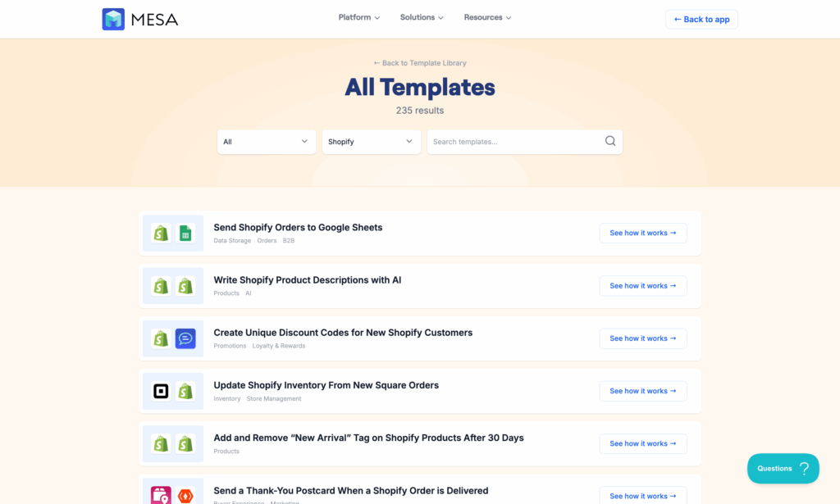This screenshot has height=504, width=840.
Task: Open Create Unique Discount Codes title
Action: [343, 333]
